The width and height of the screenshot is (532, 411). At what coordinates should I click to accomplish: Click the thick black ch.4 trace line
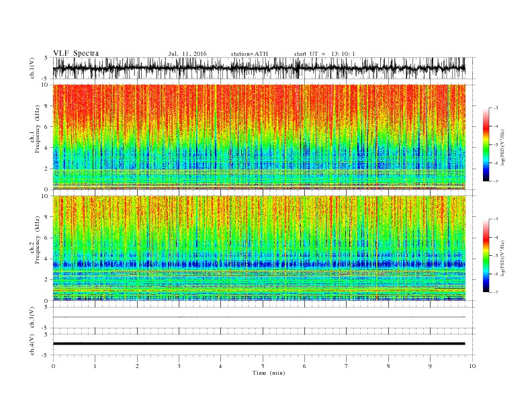(x=259, y=344)
